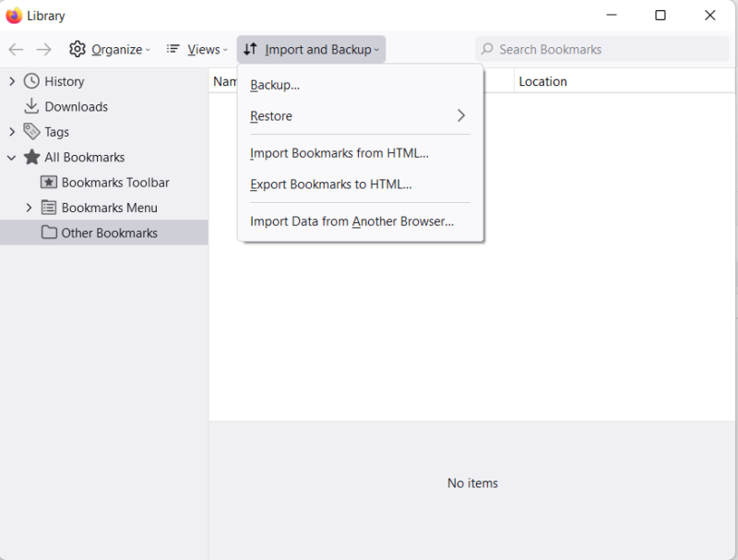Click the Downloads icon in the sidebar
Image resolution: width=738 pixels, height=560 pixels.
[31, 106]
